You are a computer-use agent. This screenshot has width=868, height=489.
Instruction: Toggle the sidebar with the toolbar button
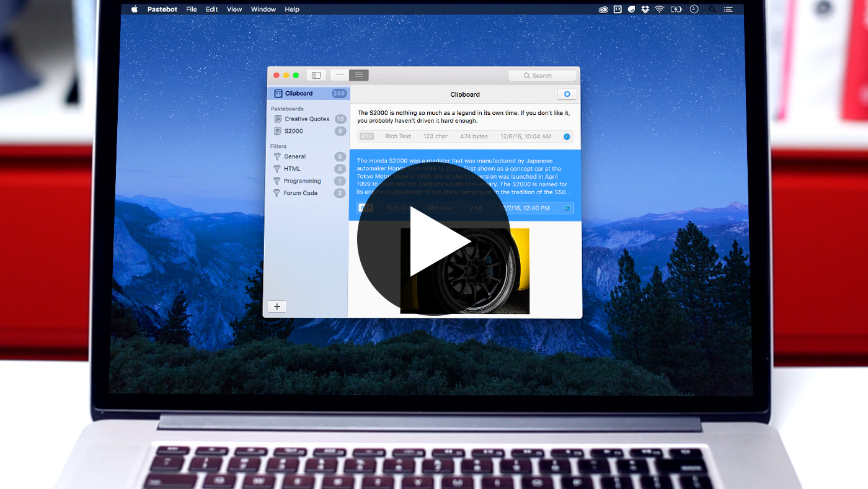[x=316, y=75]
